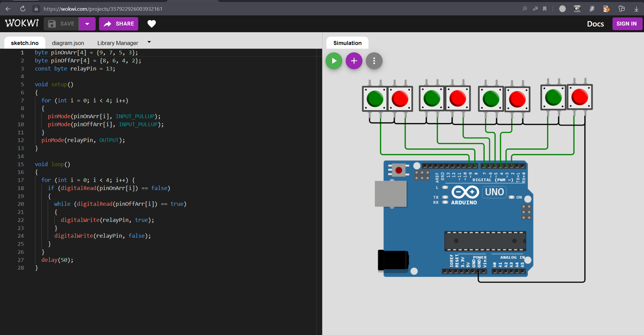Screen dimensions: 644x335
Task: Click the Arduino black power jack
Action: 393,260
